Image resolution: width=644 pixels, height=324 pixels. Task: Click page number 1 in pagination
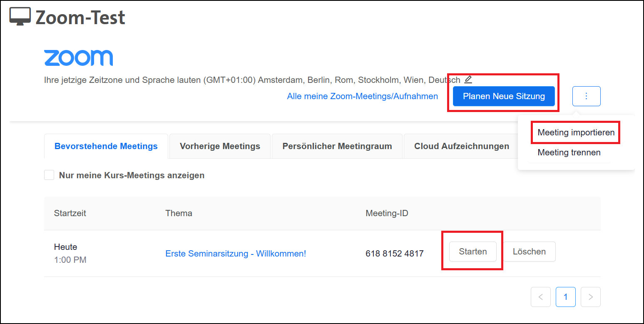point(565,297)
